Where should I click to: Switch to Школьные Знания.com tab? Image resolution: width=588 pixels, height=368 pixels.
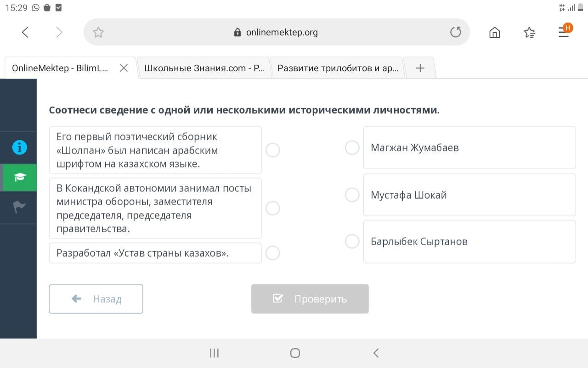204,68
